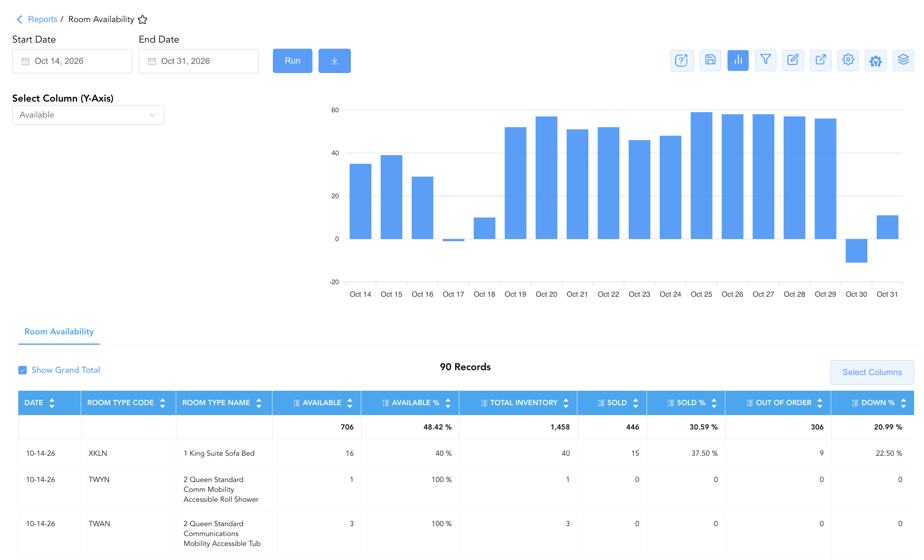
Task: Sort by AVAILABLE % column arrows
Action: click(448, 403)
